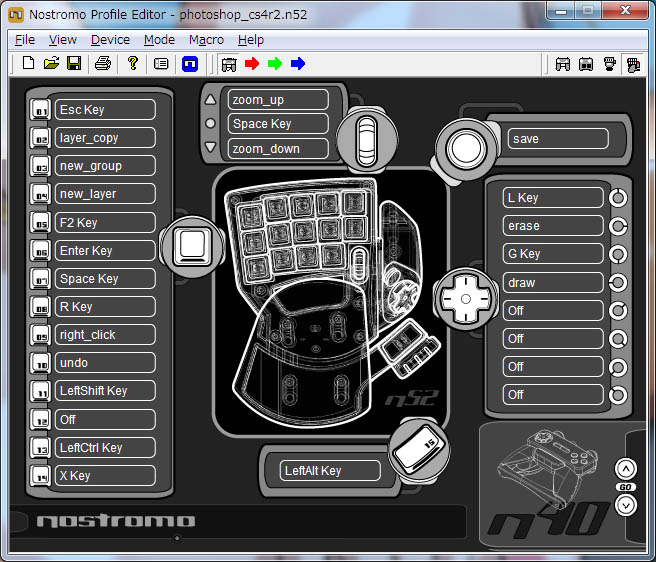Click the last device icon with red marking
The height and width of the screenshot is (562, 656).
tap(633, 65)
